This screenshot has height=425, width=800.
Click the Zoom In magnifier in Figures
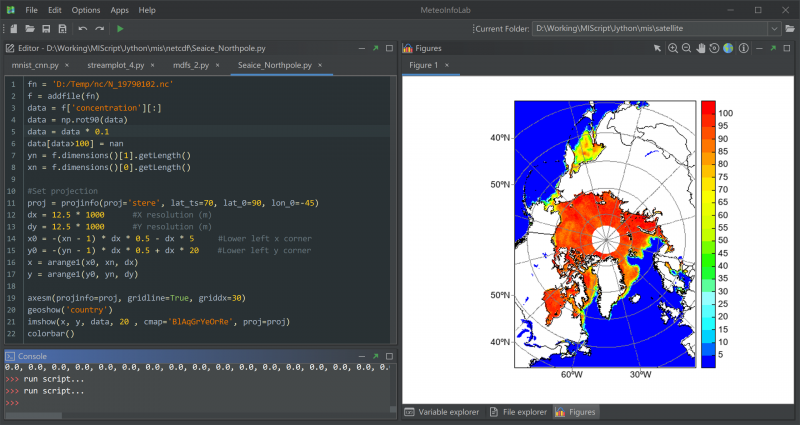(x=672, y=48)
